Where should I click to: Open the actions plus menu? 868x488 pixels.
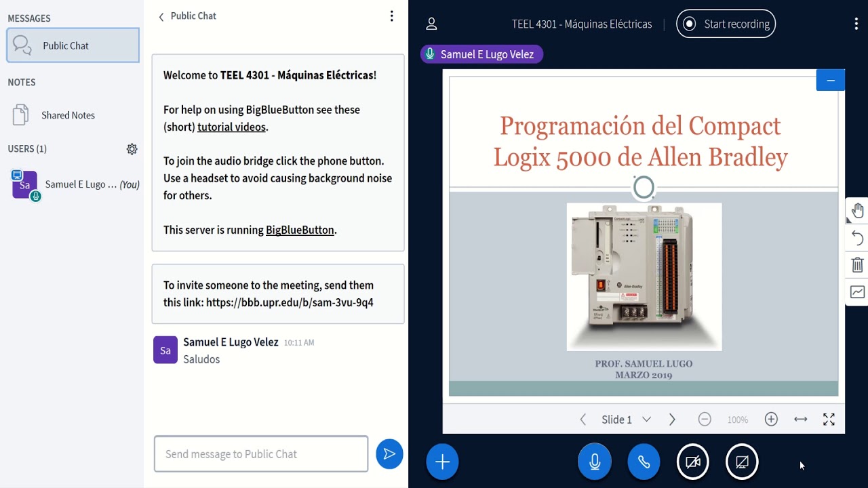pyautogui.click(x=442, y=462)
